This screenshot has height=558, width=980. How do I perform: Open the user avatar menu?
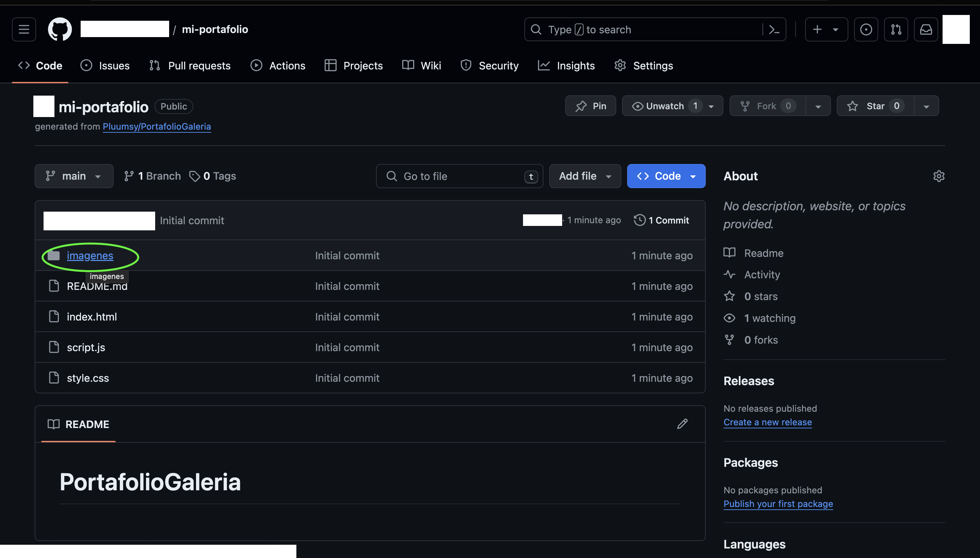click(956, 30)
